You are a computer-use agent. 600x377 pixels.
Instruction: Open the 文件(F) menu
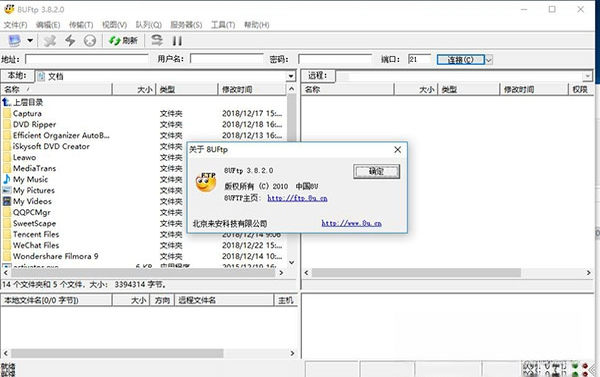click(15, 24)
